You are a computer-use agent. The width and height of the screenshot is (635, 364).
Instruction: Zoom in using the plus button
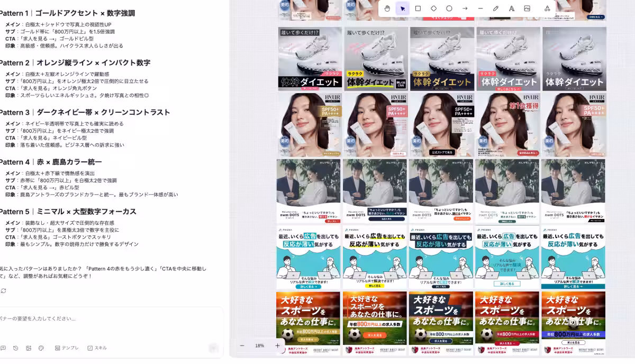(x=277, y=345)
